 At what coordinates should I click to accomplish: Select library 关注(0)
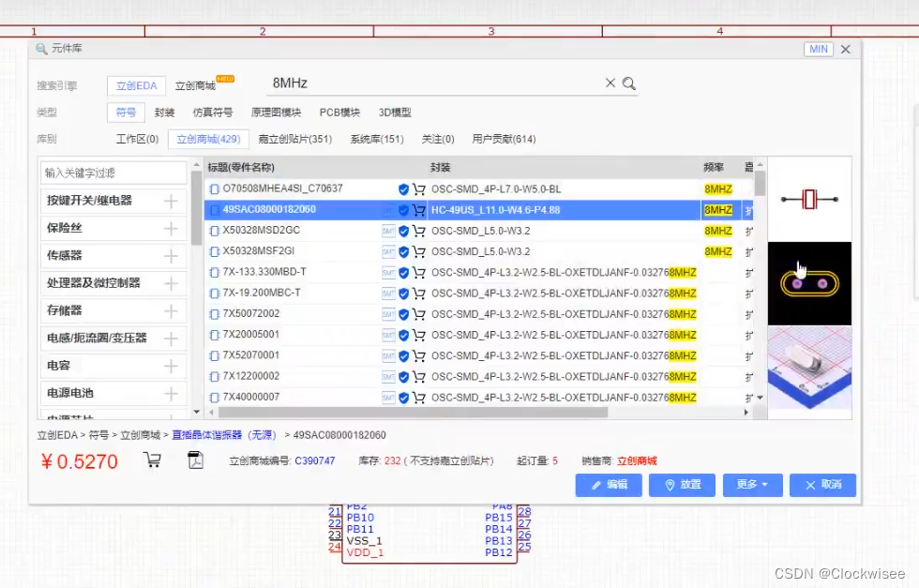pyautogui.click(x=439, y=139)
